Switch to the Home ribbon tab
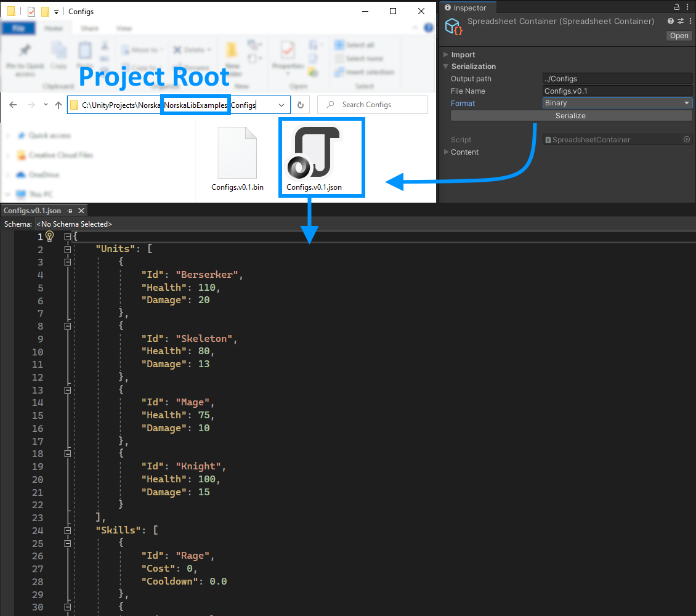Viewport: 696px width, 616px height. (x=53, y=28)
